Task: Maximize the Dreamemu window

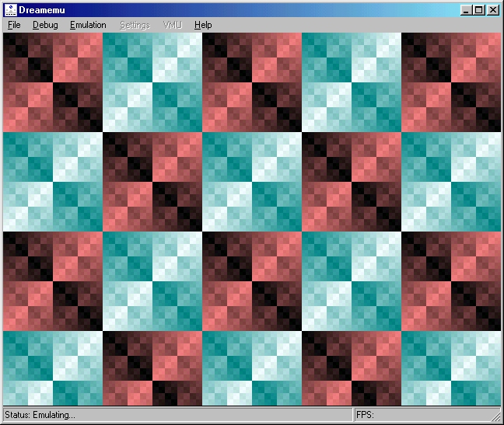Action: (478, 10)
